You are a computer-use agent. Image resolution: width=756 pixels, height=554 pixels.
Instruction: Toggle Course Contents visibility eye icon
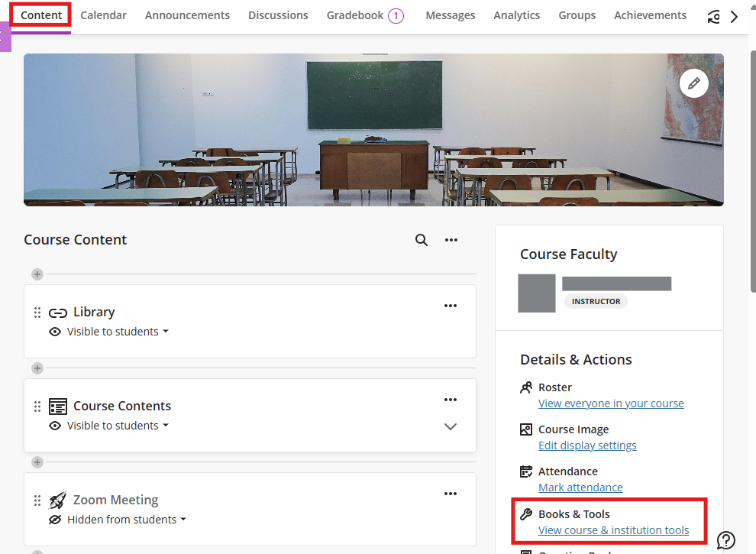(x=55, y=426)
